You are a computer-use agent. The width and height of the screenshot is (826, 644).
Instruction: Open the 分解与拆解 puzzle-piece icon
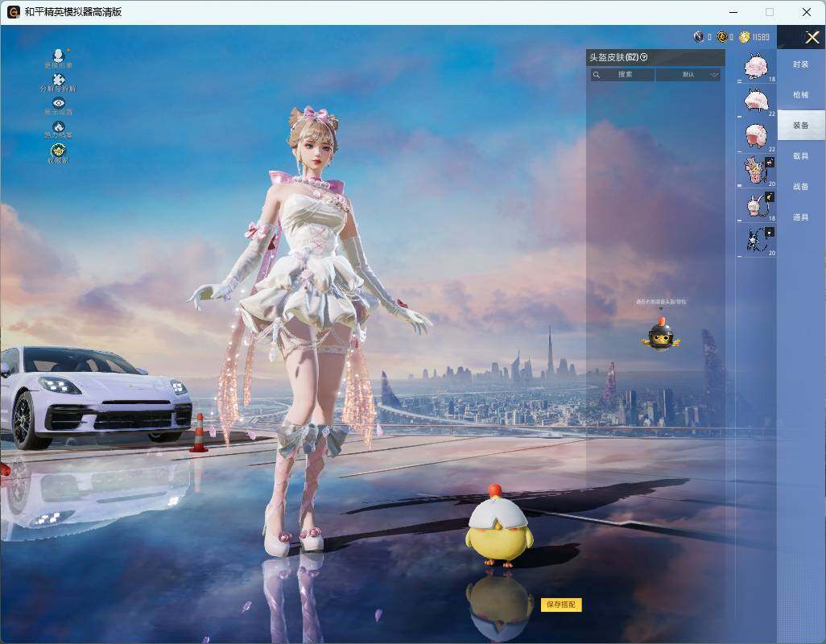tap(59, 83)
